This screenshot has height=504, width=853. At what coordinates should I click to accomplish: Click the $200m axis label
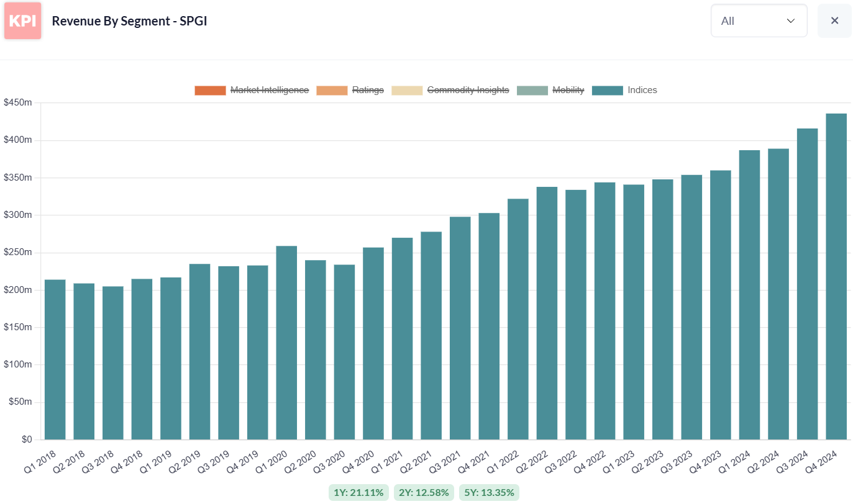pyautogui.click(x=17, y=290)
